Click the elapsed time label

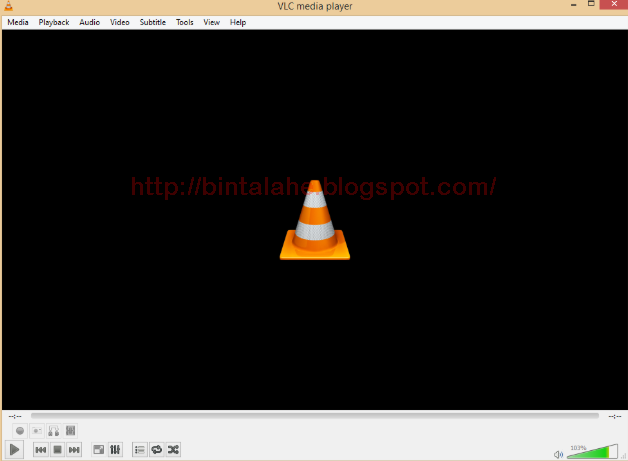tap(15, 417)
